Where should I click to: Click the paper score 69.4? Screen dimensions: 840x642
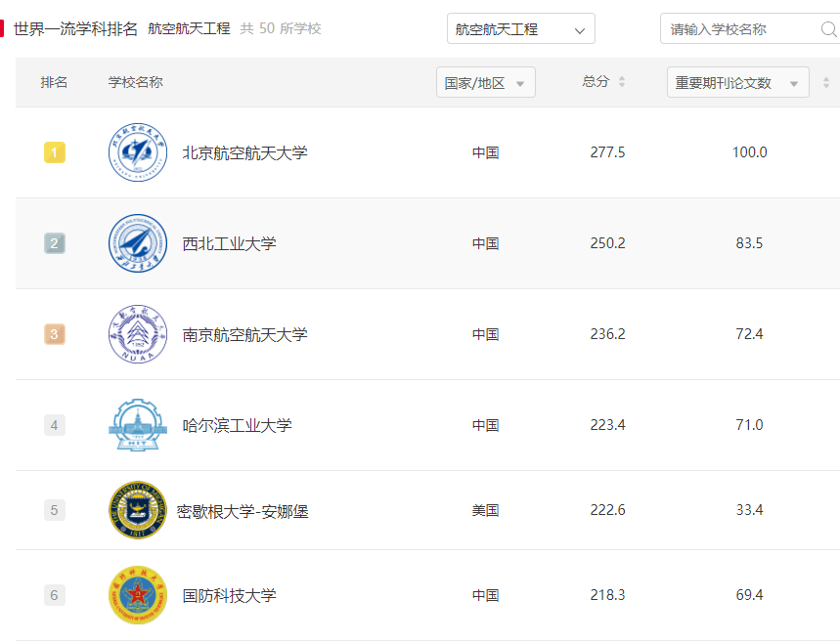pos(749,595)
